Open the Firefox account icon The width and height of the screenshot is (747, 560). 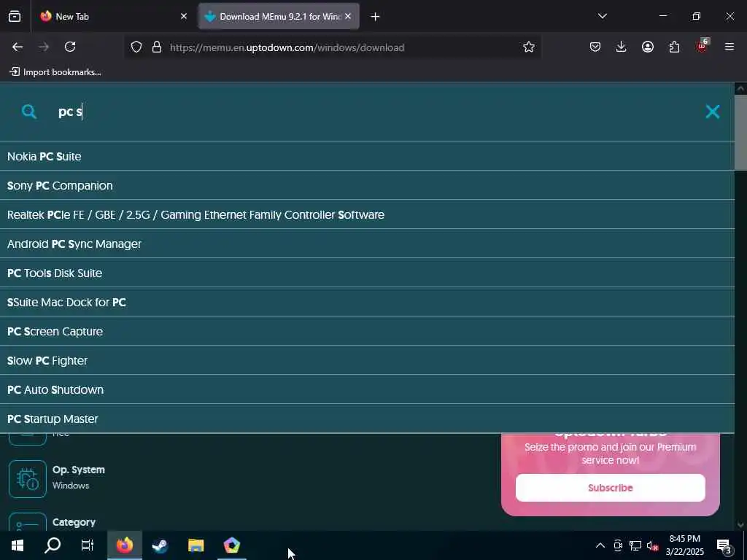point(648,47)
